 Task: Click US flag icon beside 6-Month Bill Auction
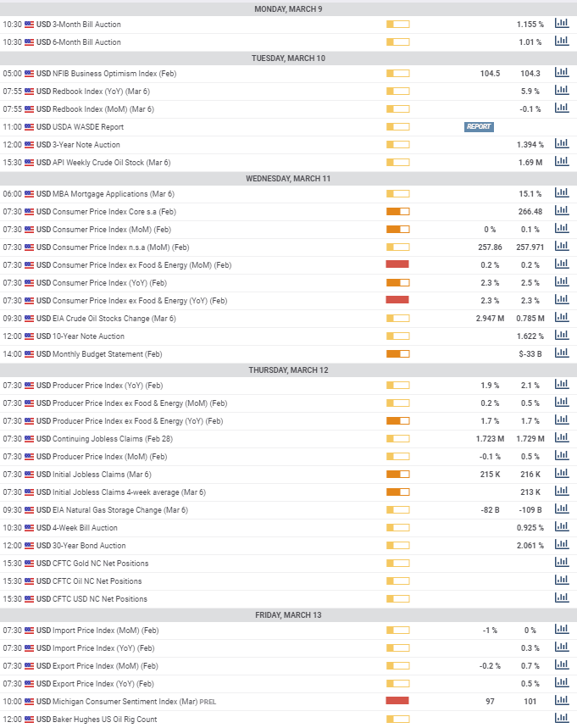tap(30, 42)
